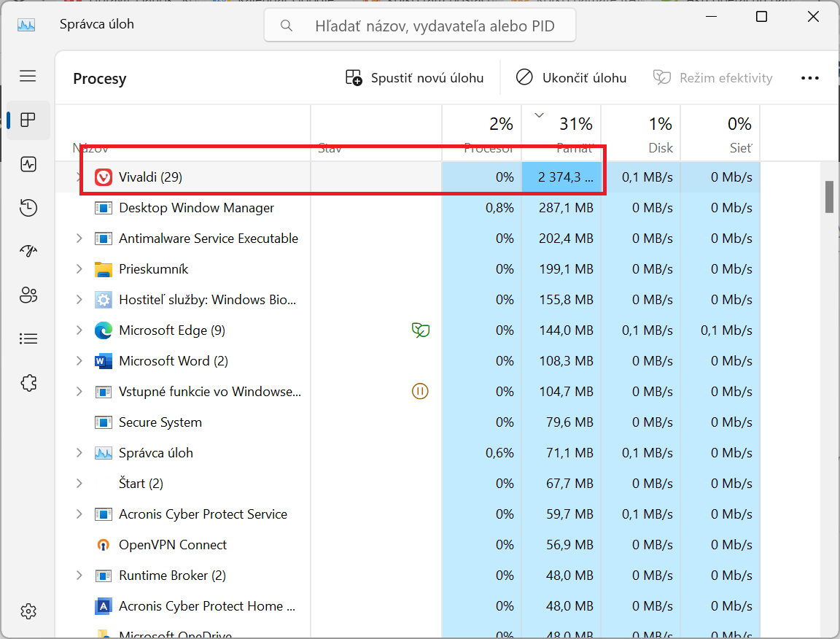Image resolution: width=840 pixels, height=639 pixels.
Task: Expand the Runtime Broker (2) group
Action: coord(79,576)
